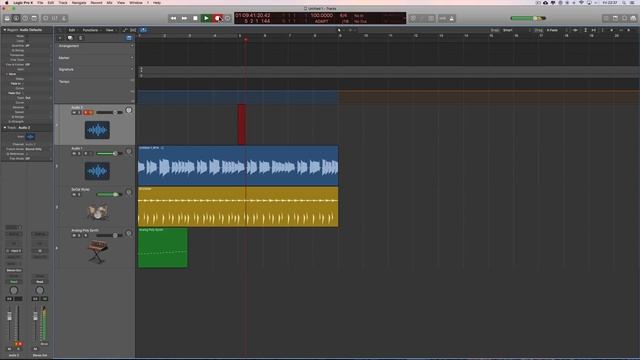Open the Loop Browser icon at right
This screenshot has height=360, width=640.
pos(624,18)
